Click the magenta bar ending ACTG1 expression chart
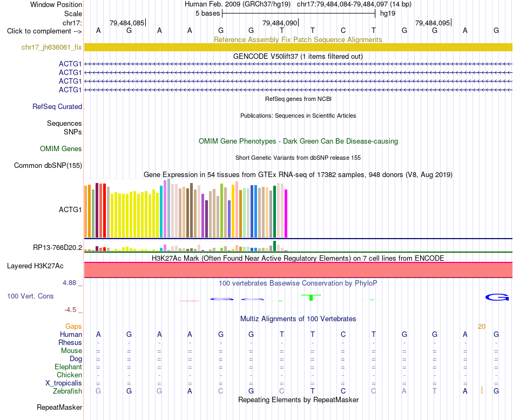Image resolution: width=513 pixels, height=420 pixels. [286, 213]
